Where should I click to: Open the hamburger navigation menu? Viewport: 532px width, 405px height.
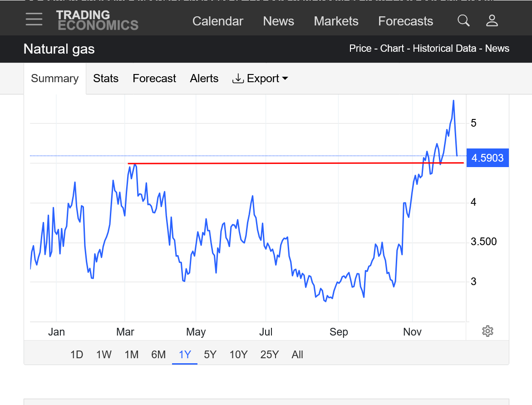pos(34,20)
